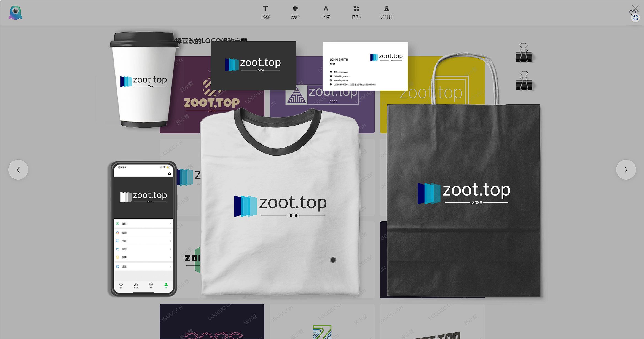Go to previous mockup with left arrow
The image size is (644, 339).
click(x=18, y=170)
